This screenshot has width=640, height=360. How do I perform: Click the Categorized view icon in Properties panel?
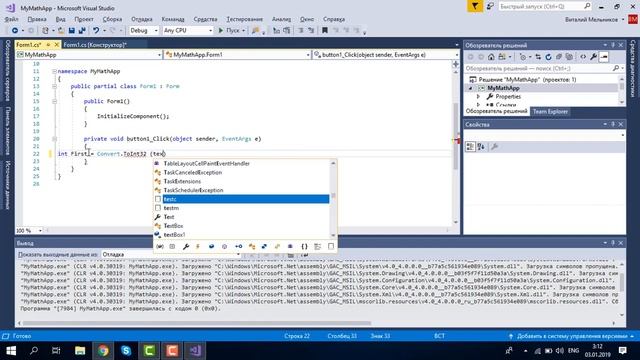coord(470,147)
